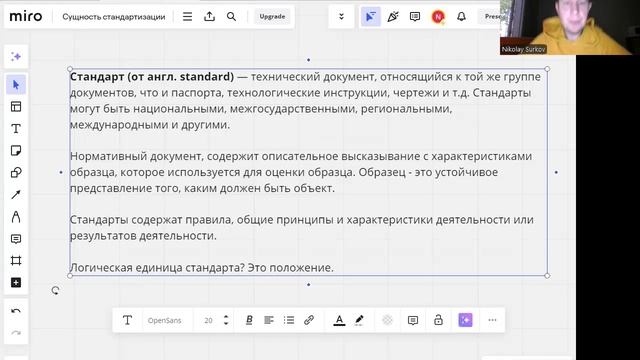The image size is (640, 360).
Task: Open text alignment options
Action: (x=269, y=320)
